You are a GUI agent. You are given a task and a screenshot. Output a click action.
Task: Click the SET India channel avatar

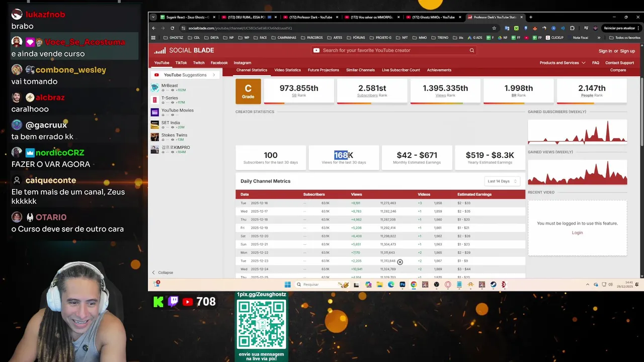point(155,125)
